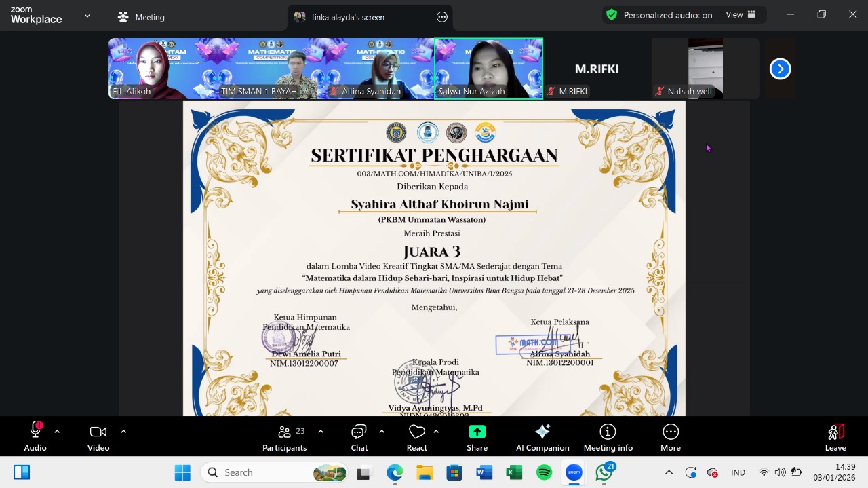The width and height of the screenshot is (868, 488).
Task: Switch to the Meeting tab
Action: pyautogui.click(x=141, y=17)
